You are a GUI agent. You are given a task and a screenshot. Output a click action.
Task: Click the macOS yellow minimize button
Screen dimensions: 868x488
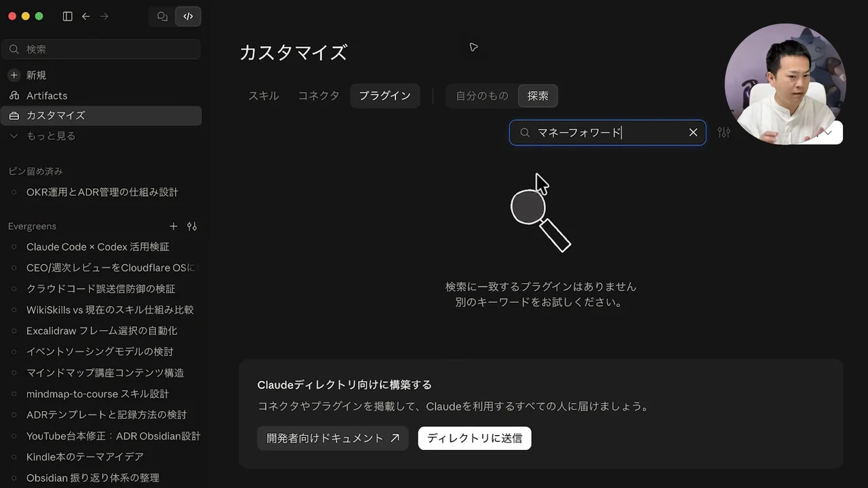(26, 16)
